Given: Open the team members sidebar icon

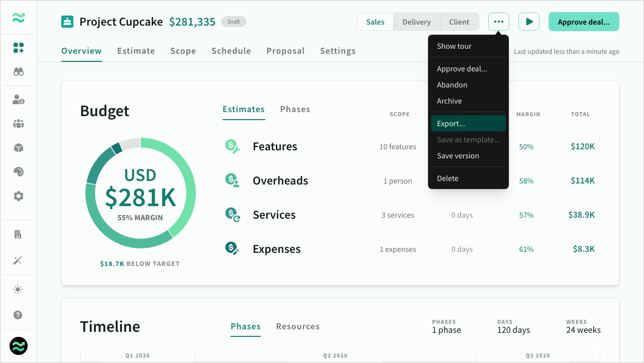Looking at the screenshot, I should [x=18, y=124].
